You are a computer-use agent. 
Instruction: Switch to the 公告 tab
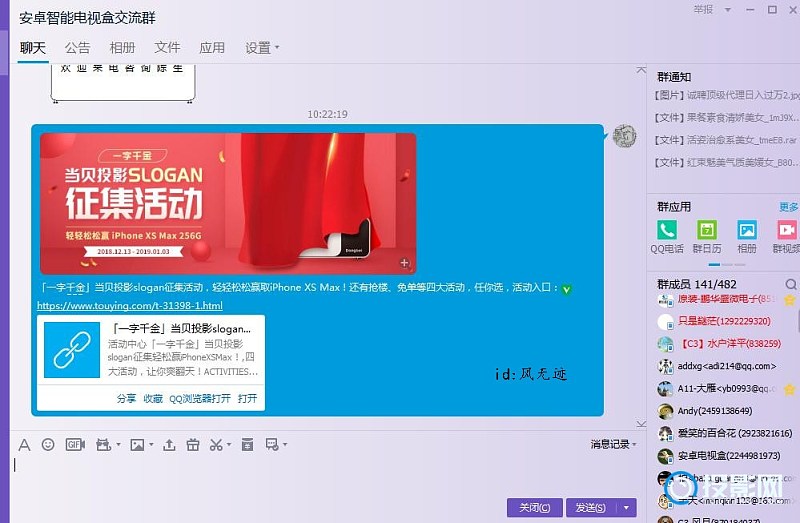[x=77, y=47]
